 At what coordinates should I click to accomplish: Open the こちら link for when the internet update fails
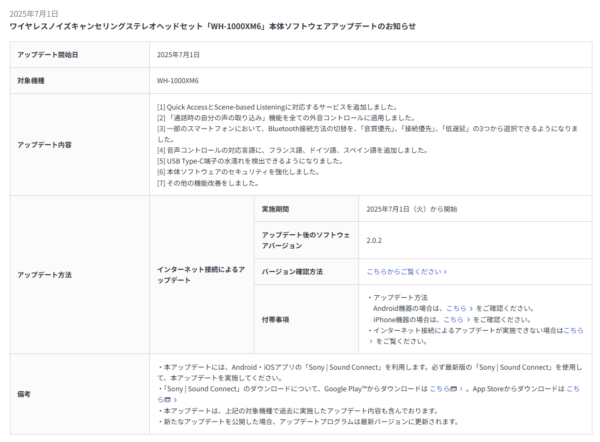tap(573, 330)
